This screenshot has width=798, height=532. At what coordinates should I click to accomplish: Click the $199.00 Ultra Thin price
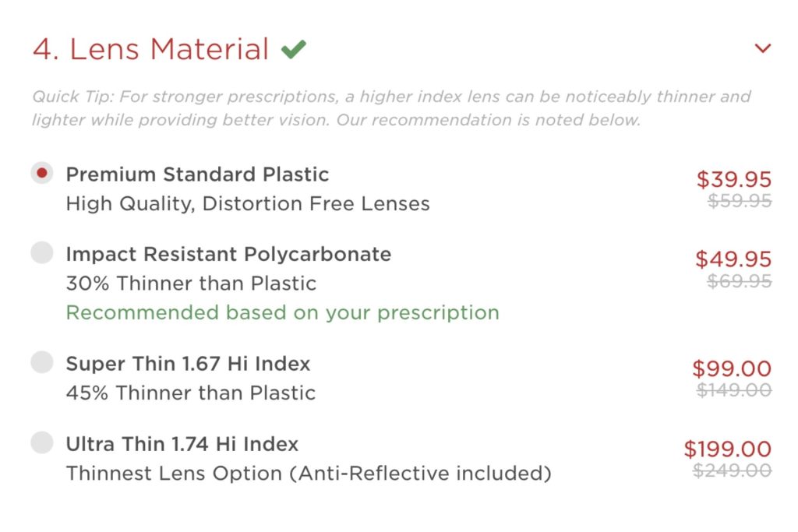tap(729, 448)
